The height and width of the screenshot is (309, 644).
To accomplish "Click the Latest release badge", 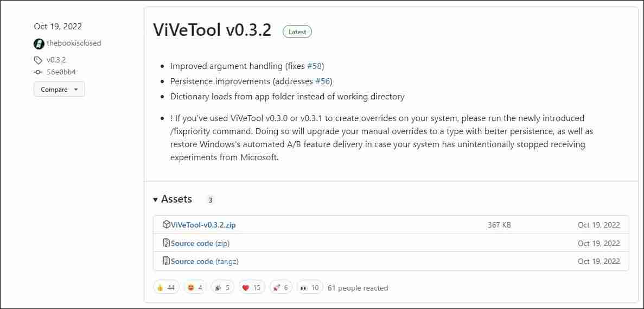I will point(297,32).
